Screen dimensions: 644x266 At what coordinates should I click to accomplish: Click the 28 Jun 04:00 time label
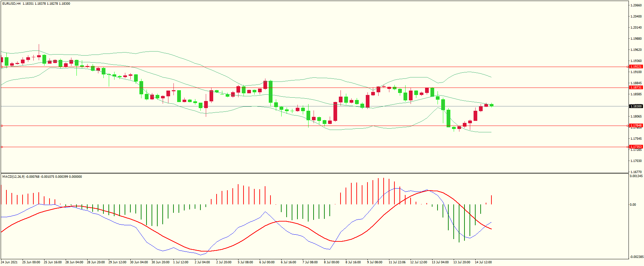click(74, 262)
